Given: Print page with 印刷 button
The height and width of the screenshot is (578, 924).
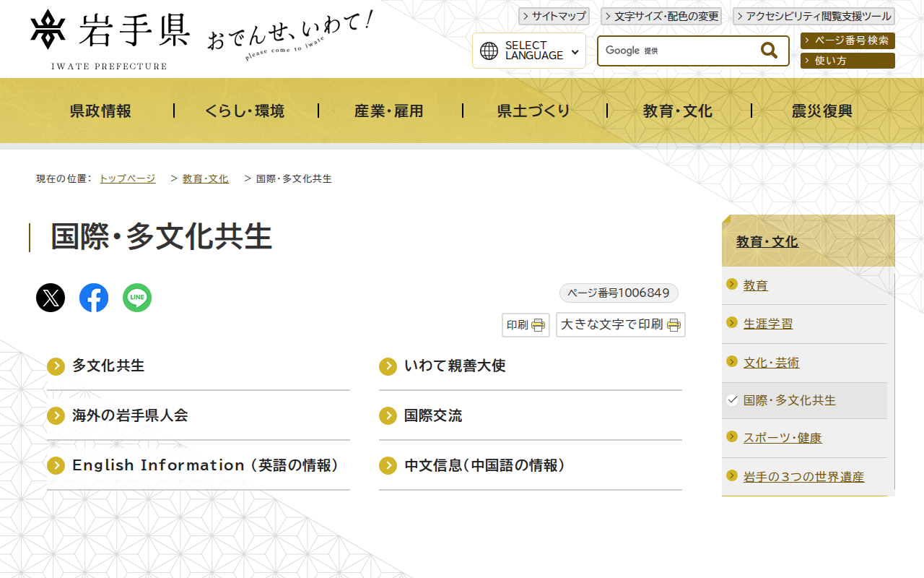Looking at the screenshot, I should pyautogui.click(x=526, y=325).
